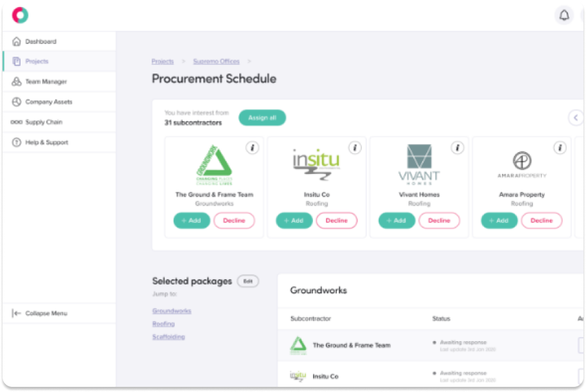
Task: Collapse the sidebar menu
Action: click(59, 313)
